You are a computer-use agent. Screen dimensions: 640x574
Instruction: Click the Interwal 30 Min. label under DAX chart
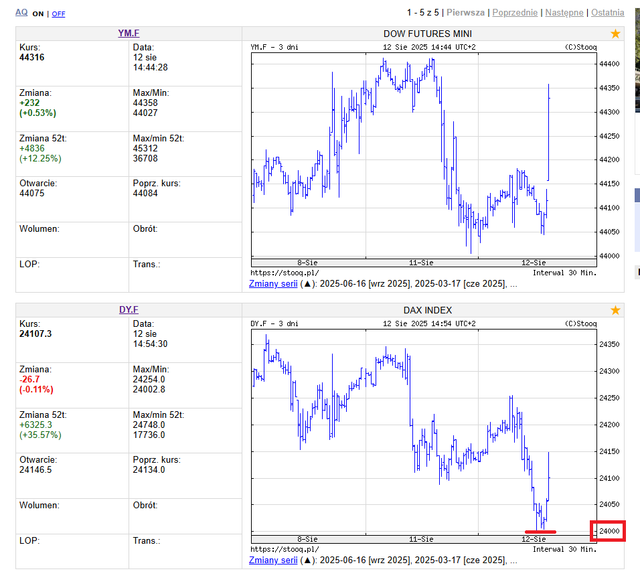(x=564, y=550)
